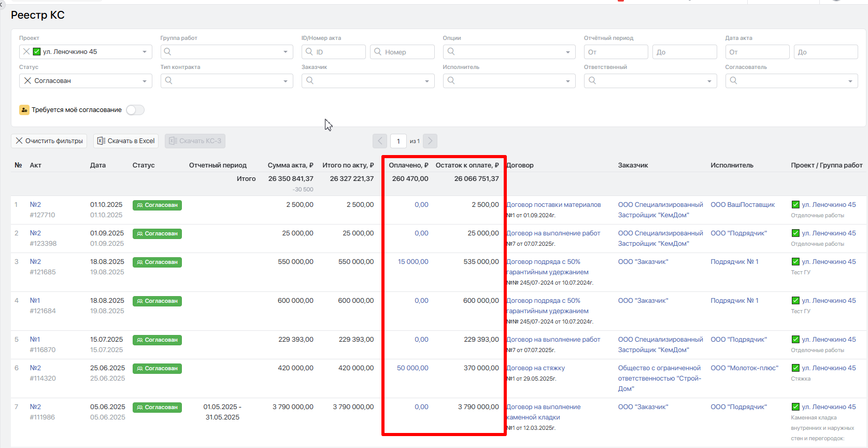Viewport: 868px width, 448px height.
Task: Click the paid amount 15 000,00 link
Action: [413, 262]
